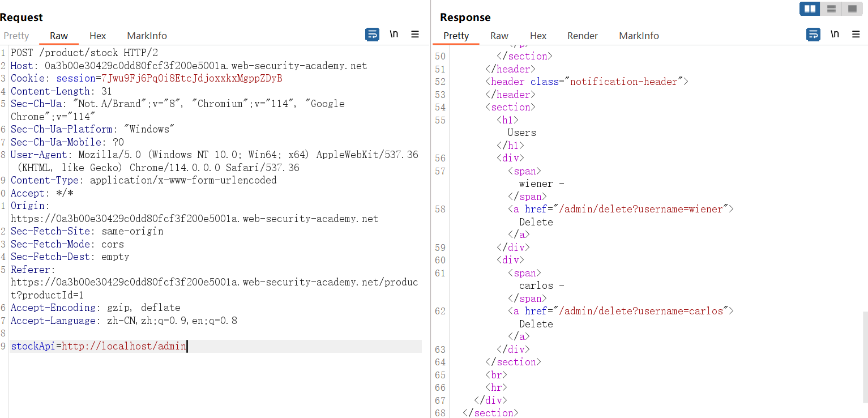This screenshot has width=868, height=418.
Task: Toggle word wrap icon in Request panel
Action: click(372, 35)
